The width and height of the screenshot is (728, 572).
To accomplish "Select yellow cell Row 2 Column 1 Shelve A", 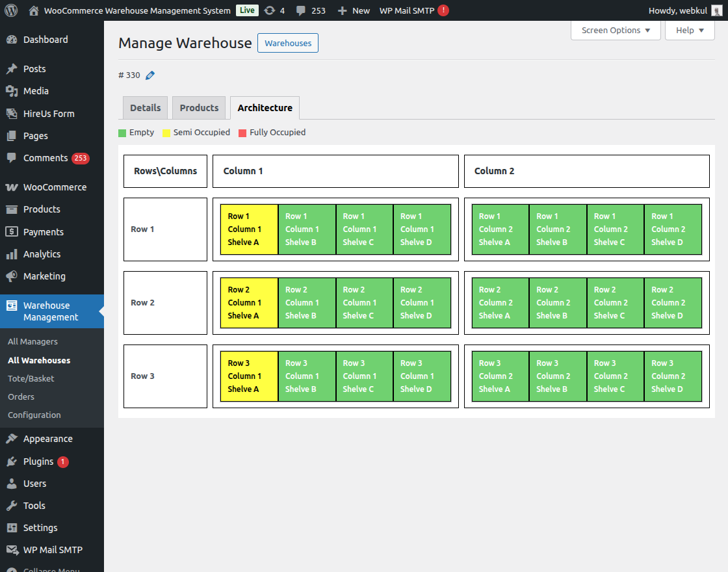I will point(249,303).
